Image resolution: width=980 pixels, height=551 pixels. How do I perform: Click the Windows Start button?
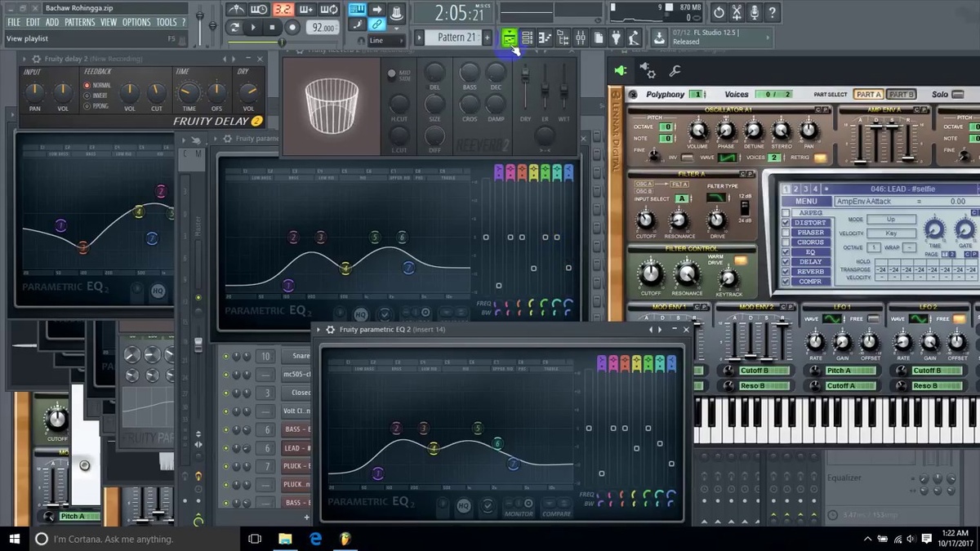(15, 539)
